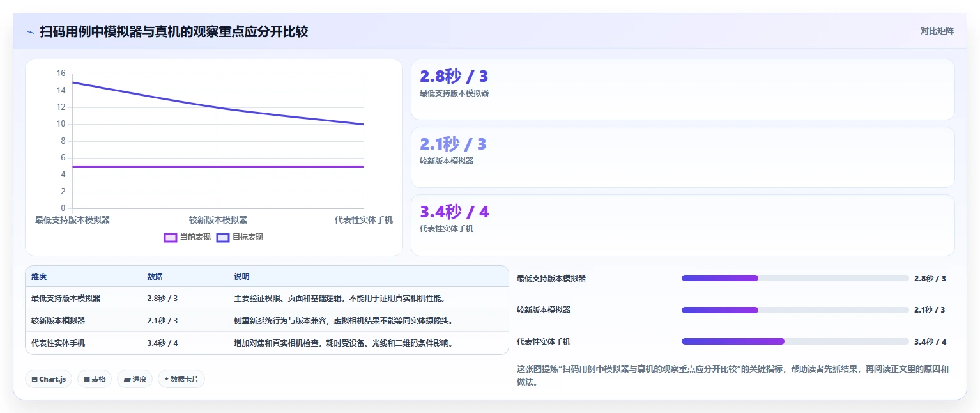Click progress value 3.4秒 / 4
980x413 pixels.
930,342
